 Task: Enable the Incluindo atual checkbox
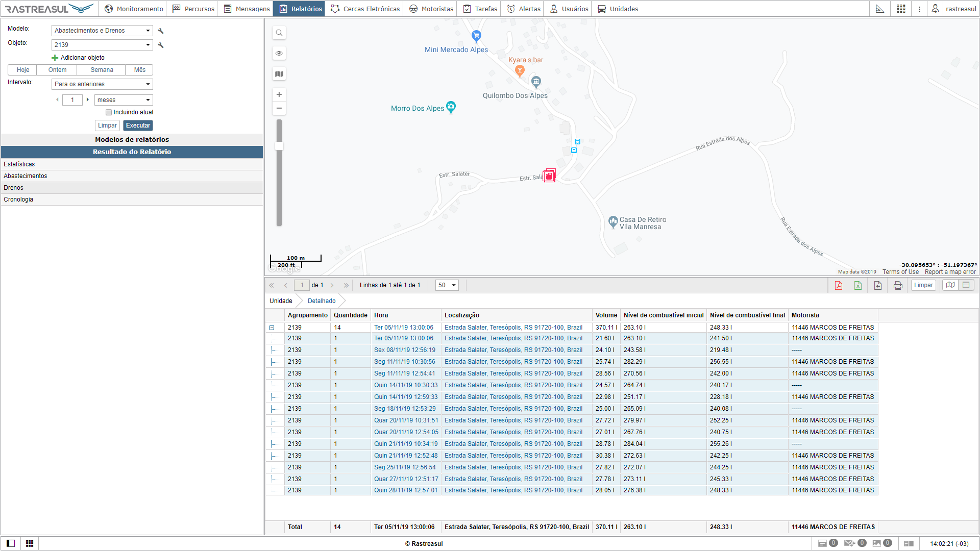[109, 112]
